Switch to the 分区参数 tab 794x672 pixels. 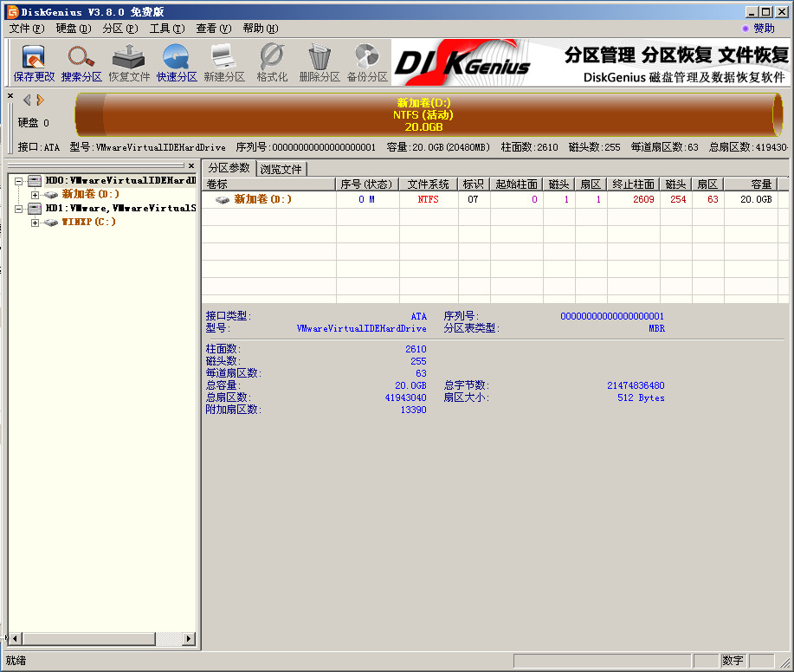(229, 168)
